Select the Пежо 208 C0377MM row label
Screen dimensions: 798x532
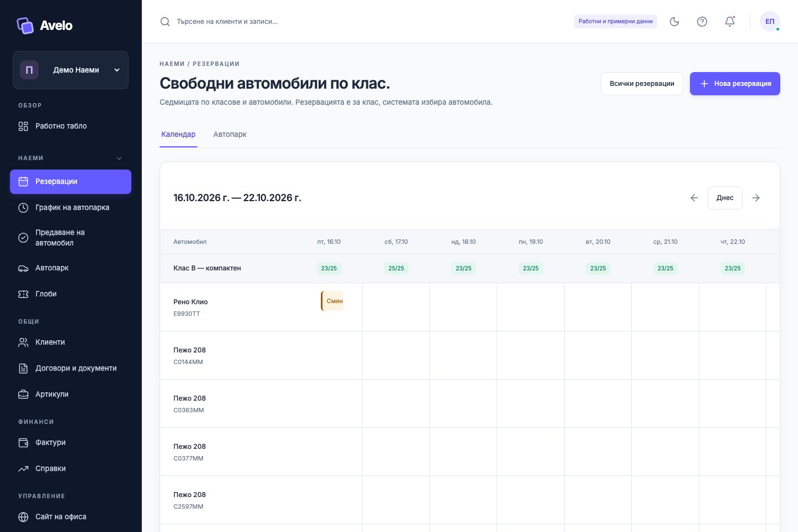coord(190,452)
